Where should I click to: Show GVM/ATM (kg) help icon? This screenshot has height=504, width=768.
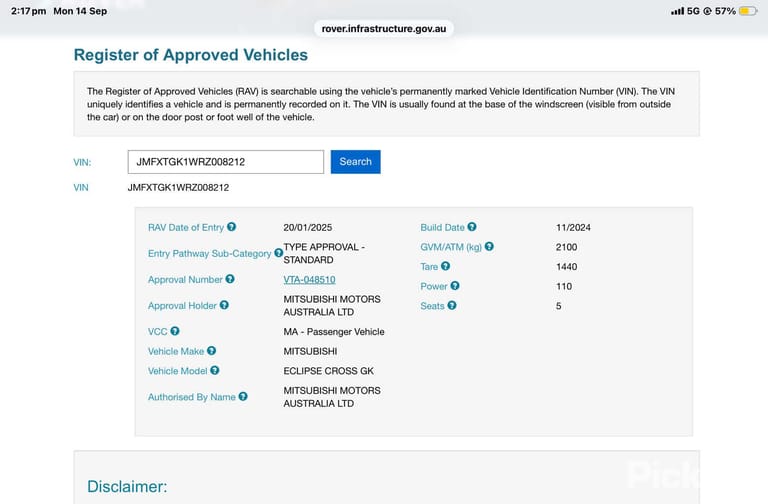tap(489, 246)
